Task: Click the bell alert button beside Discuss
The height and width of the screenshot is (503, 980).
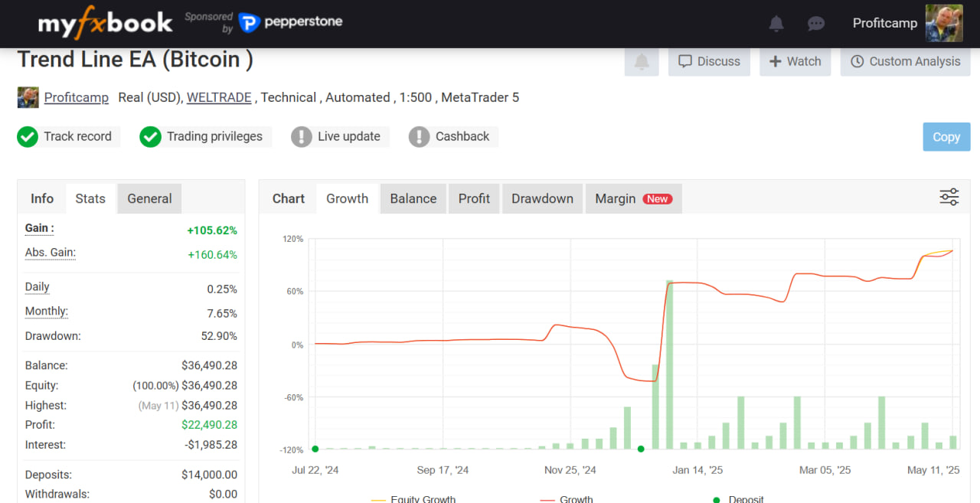Action: click(x=642, y=62)
